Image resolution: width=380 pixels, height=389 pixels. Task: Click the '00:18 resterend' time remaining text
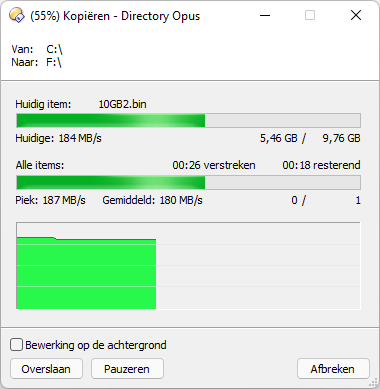pos(321,165)
